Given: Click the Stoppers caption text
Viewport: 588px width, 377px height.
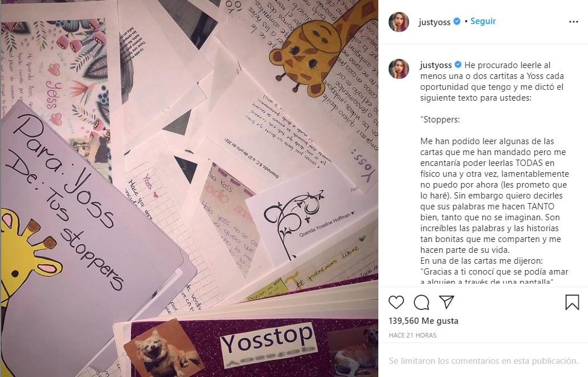Looking at the screenshot, I should [x=440, y=120].
